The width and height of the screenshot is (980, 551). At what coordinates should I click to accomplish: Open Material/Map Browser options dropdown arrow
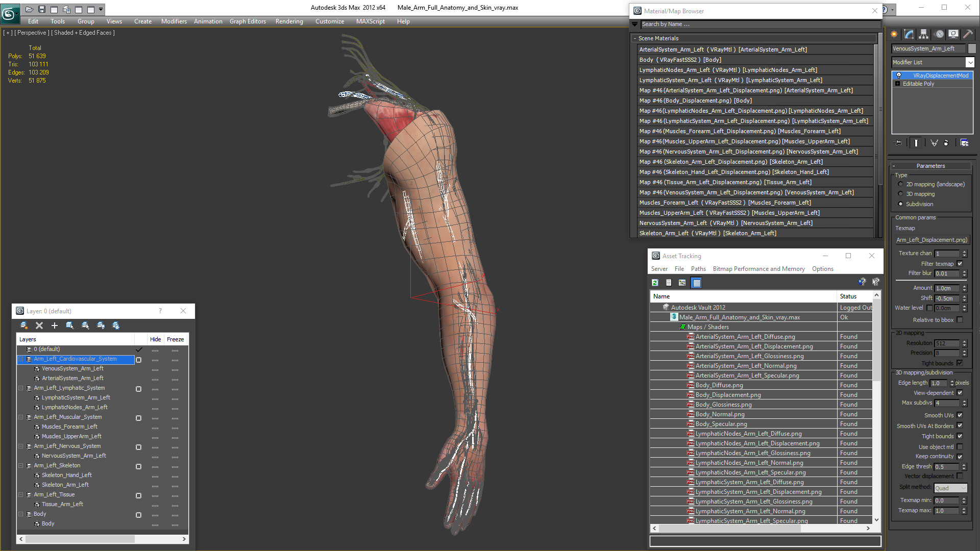tap(635, 24)
